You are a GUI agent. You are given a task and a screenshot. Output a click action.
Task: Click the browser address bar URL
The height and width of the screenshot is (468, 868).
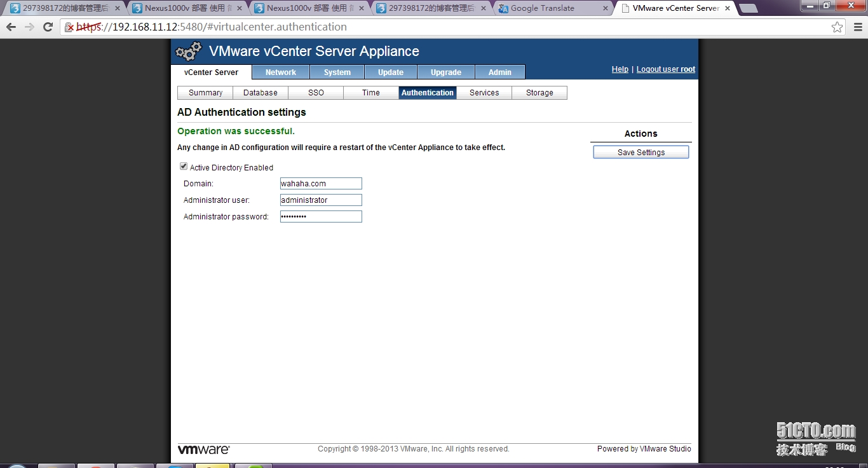pyautogui.click(x=212, y=27)
